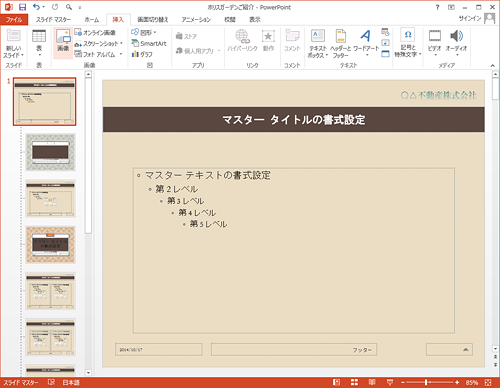This screenshot has height=388, width=500.
Task: Switch to the 表示 tab
Action: tap(255, 20)
